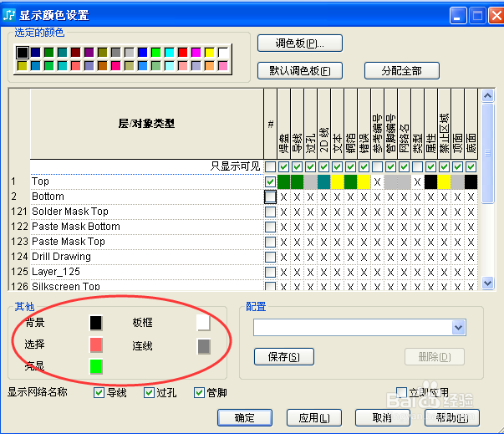Click the Top layer black attribute cell
The width and height of the screenshot is (504, 434).
(x=430, y=181)
